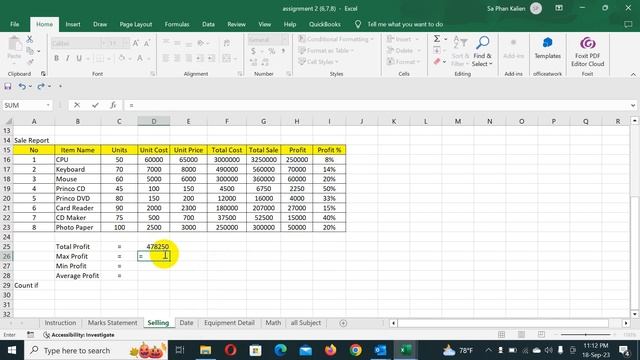Open Outlook from taskbar
The width and height of the screenshot is (640, 360).
[x=380, y=350]
